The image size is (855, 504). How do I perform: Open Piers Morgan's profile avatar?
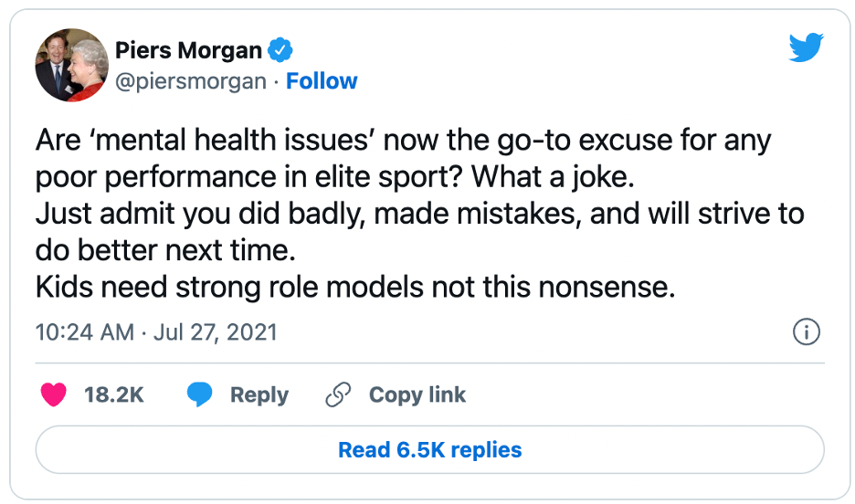(x=71, y=64)
